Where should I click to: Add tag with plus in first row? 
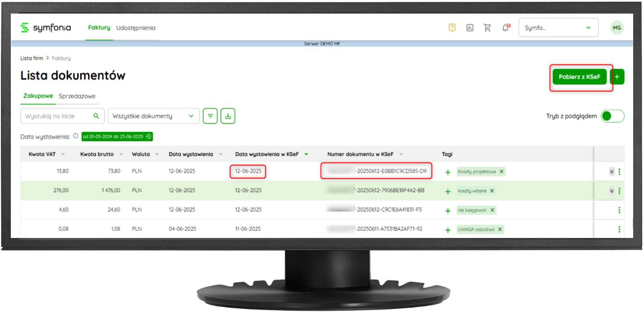pyautogui.click(x=448, y=172)
